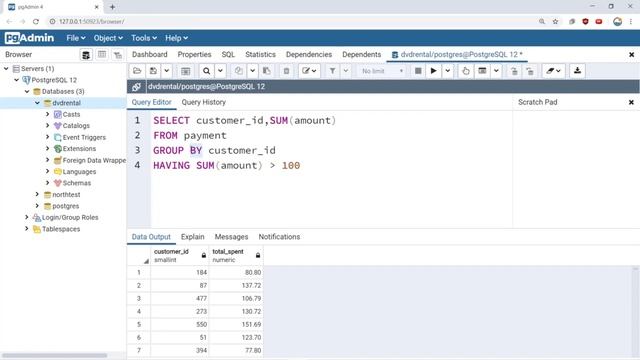Image resolution: width=640 pixels, height=360 pixels.
Task: Switch to the Explain results tab
Action: coord(193,237)
